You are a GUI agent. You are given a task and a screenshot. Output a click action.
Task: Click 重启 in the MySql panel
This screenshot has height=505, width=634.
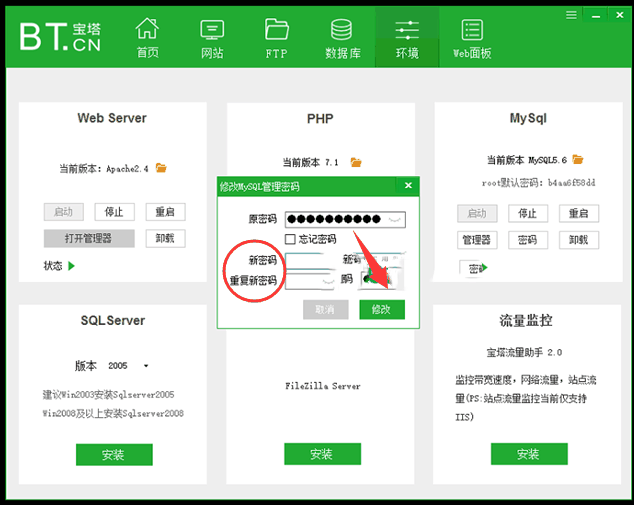(579, 213)
